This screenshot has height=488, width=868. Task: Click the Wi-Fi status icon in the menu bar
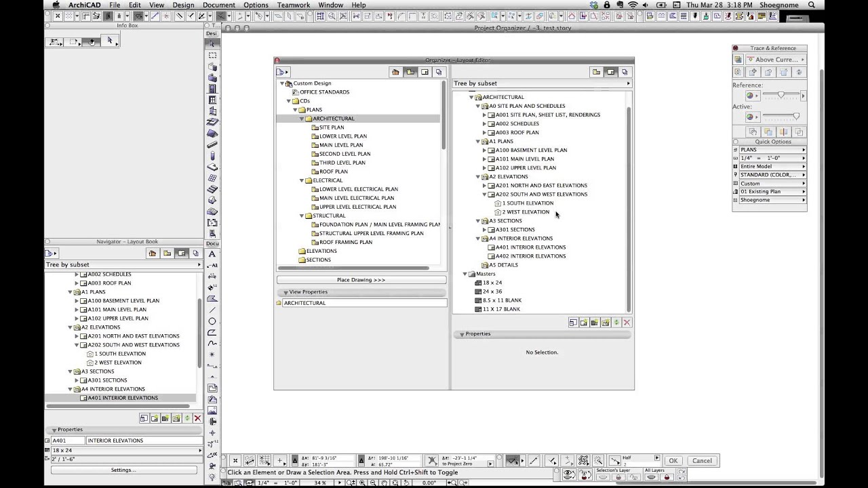point(633,5)
